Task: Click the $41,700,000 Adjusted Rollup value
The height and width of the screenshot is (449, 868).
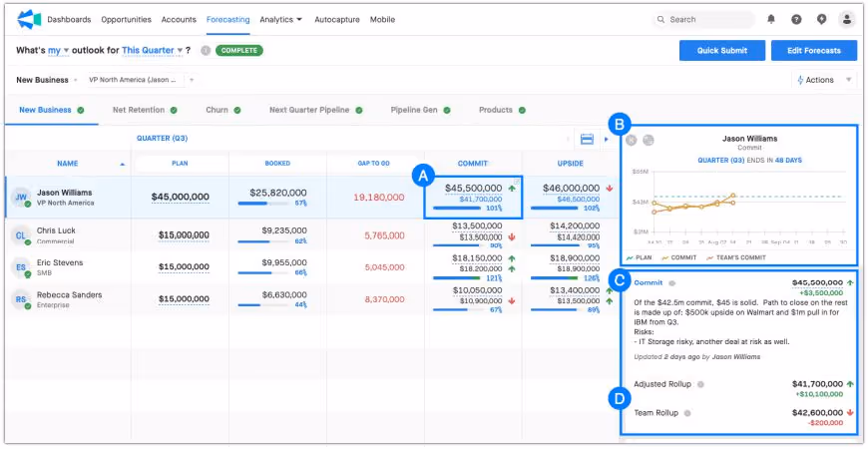Action: tap(817, 384)
